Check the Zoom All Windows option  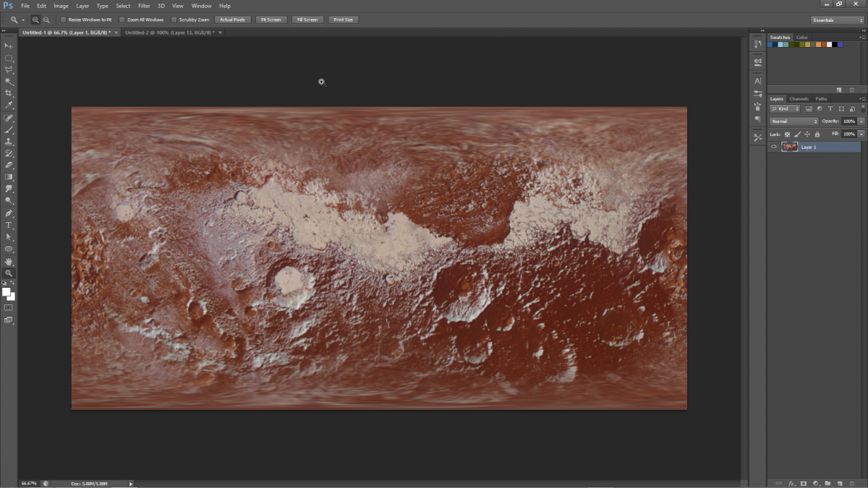click(x=122, y=20)
